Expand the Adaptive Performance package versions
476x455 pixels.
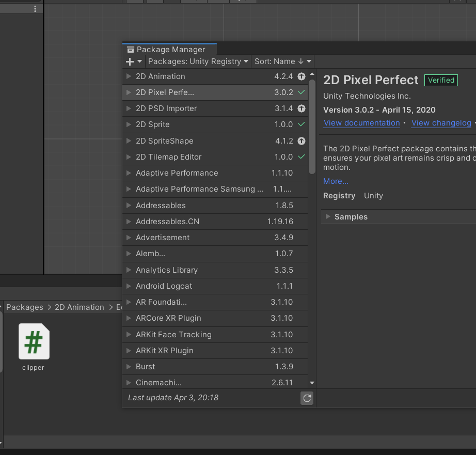click(x=129, y=173)
